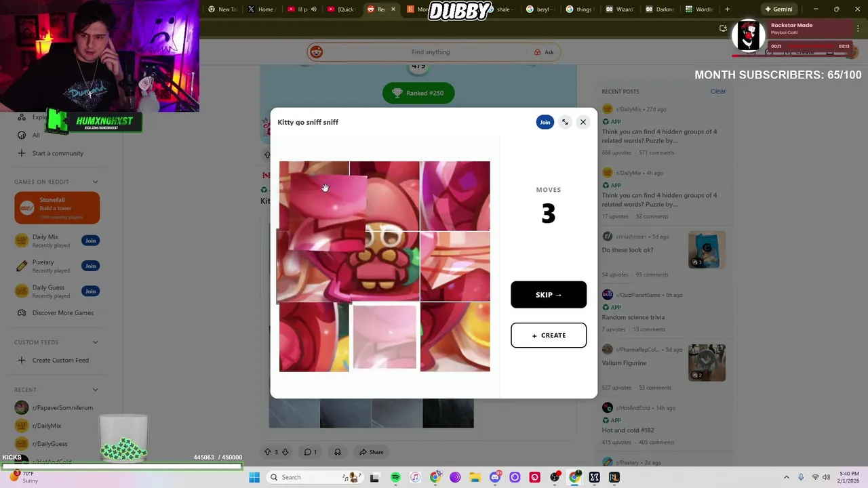Expand the puzzle dialog to fullscreen

[564, 122]
